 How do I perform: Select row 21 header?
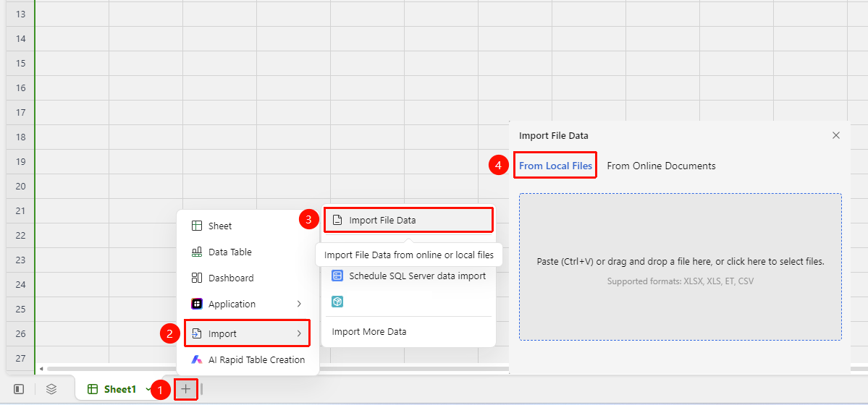pyautogui.click(x=20, y=210)
